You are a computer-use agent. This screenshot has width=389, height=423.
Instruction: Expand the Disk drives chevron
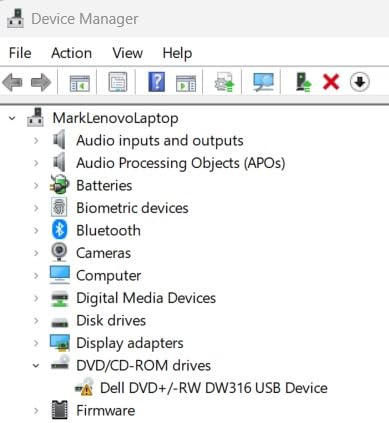coord(36,320)
